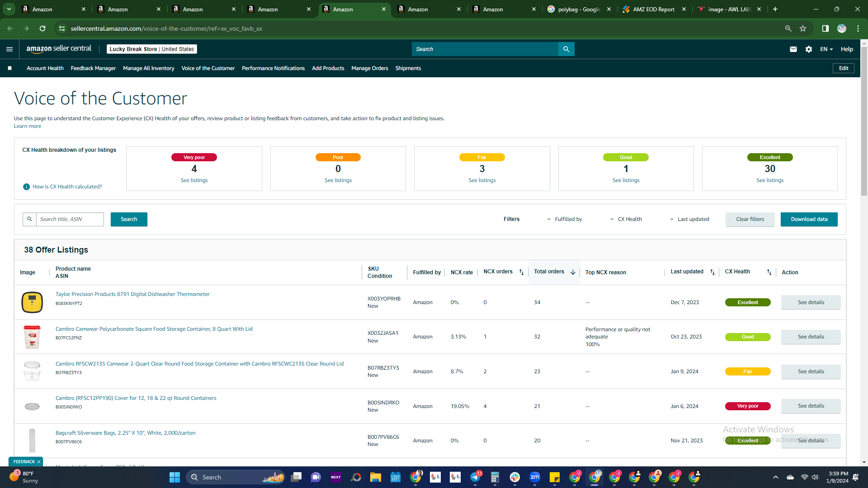Open Feedback Manager menu item
The width and height of the screenshot is (868, 488).
(x=93, y=68)
